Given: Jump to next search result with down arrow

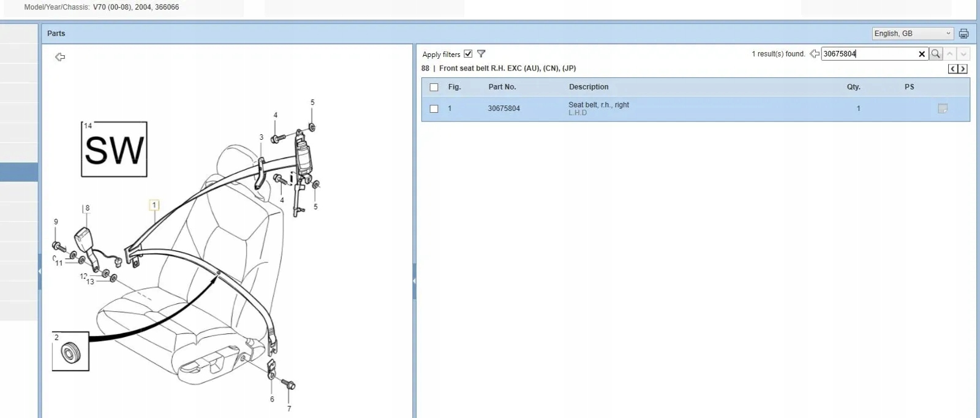Looking at the screenshot, I should (x=963, y=54).
